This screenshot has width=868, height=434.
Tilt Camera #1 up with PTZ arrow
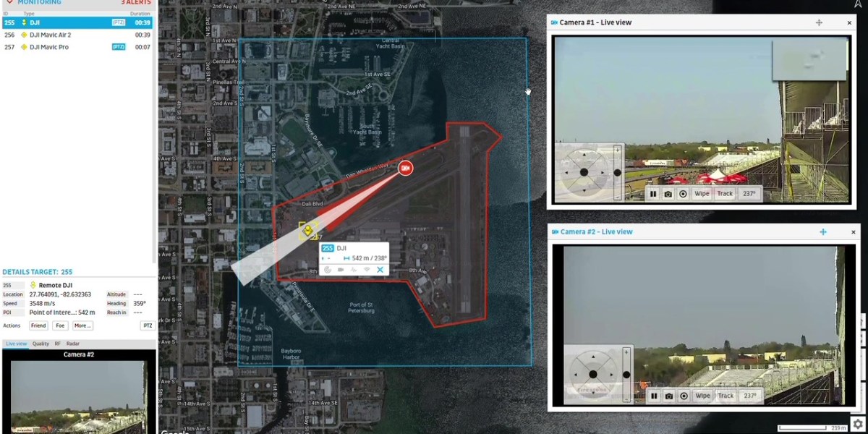point(584,155)
